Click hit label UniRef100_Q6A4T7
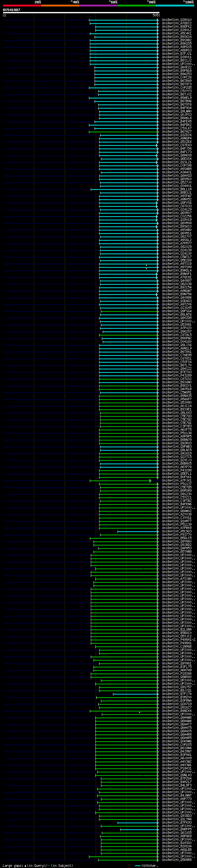Viewport: 197px width, 868px height. coord(177,724)
